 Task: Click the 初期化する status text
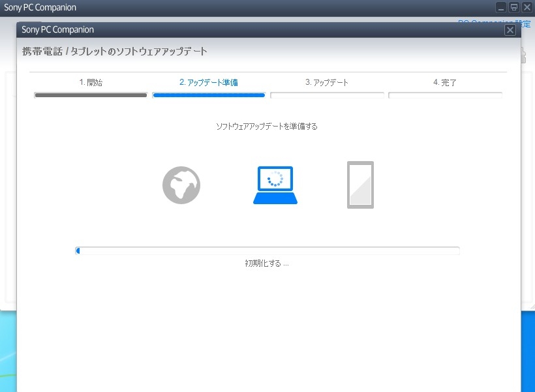coord(266,264)
